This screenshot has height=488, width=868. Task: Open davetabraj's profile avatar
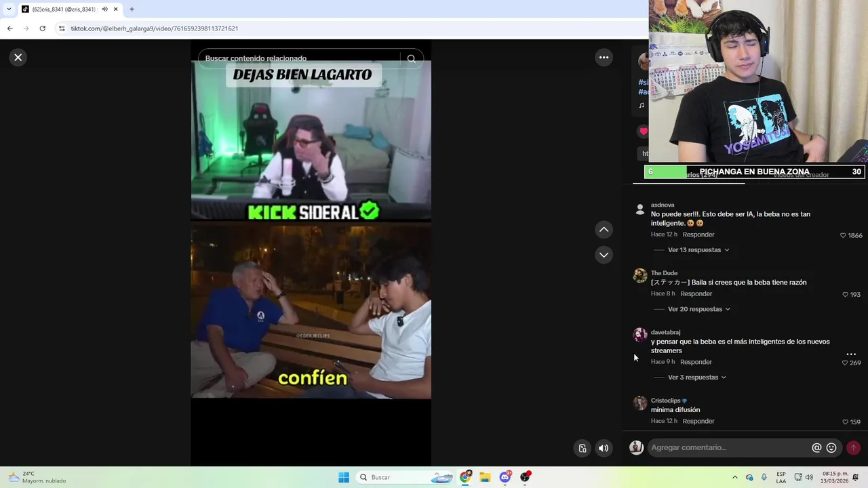(639, 335)
